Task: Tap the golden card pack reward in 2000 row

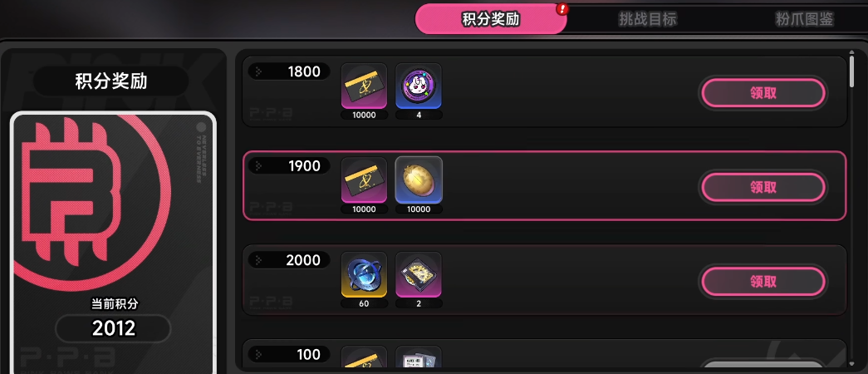Action: 419,274
